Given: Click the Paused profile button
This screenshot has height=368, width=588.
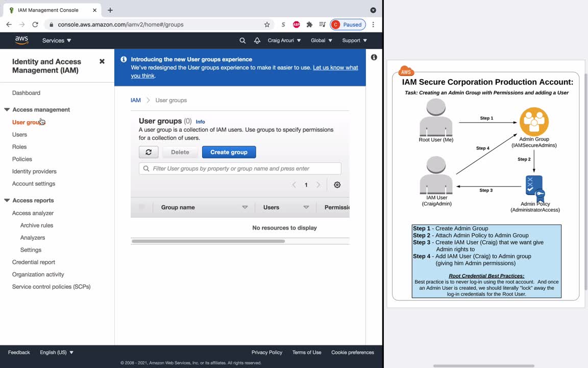Looking at the screenshot, I should click(x=348, y=25).
